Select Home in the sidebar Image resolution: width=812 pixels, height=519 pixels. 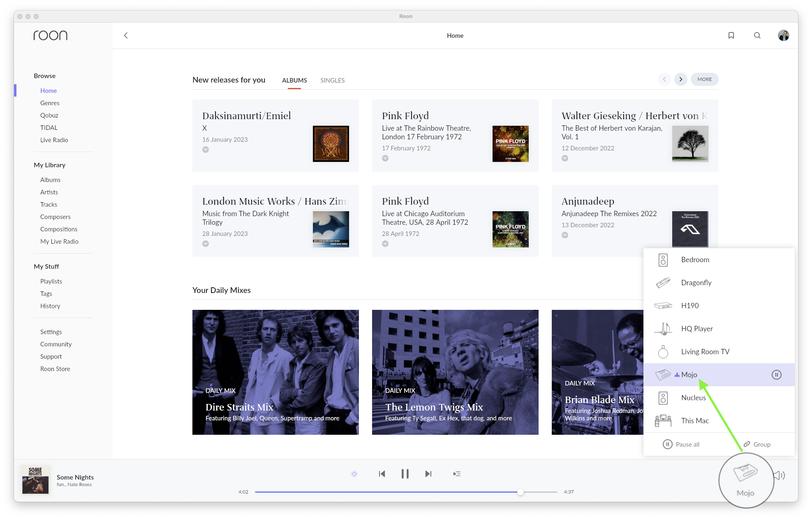(49, 90)
